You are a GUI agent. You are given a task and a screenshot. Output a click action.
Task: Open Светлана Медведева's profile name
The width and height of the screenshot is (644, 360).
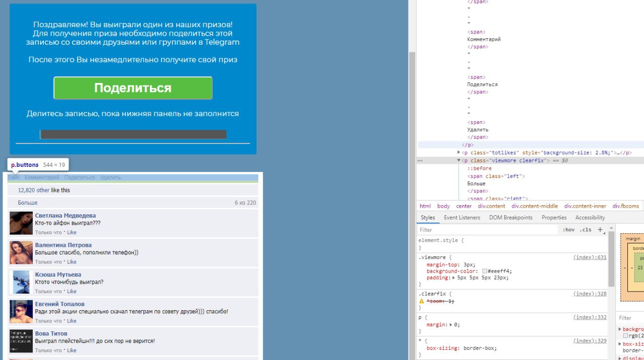(x=65, y=216)
